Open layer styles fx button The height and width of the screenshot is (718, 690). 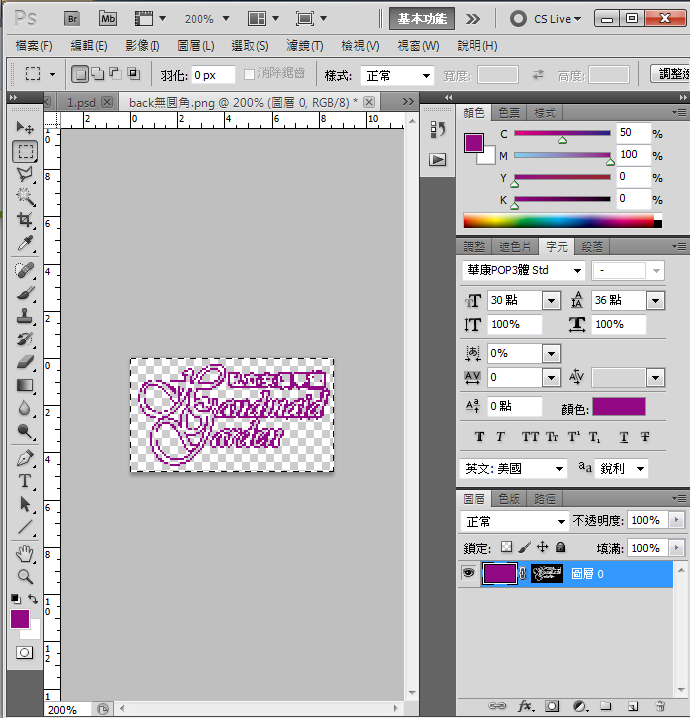(525, 706)
